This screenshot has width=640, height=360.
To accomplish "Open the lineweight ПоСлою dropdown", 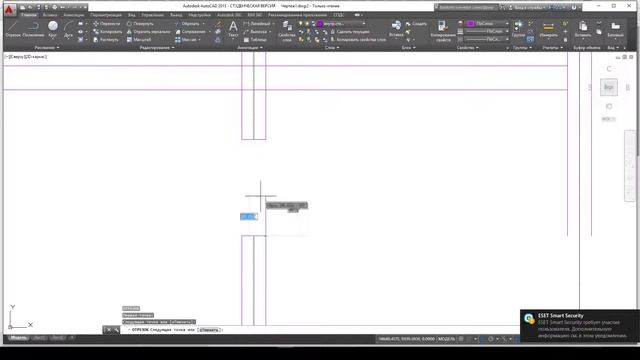I will 488,31.
